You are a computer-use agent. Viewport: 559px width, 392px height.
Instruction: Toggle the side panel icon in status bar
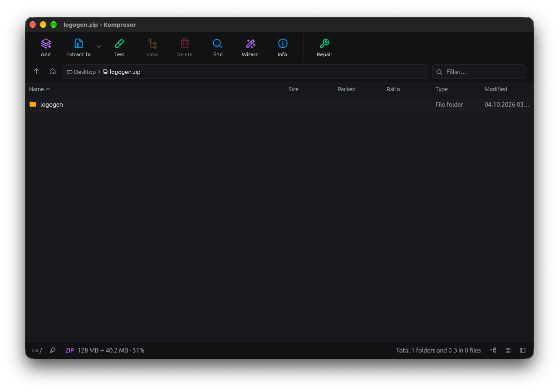click(x=523, y=350)
